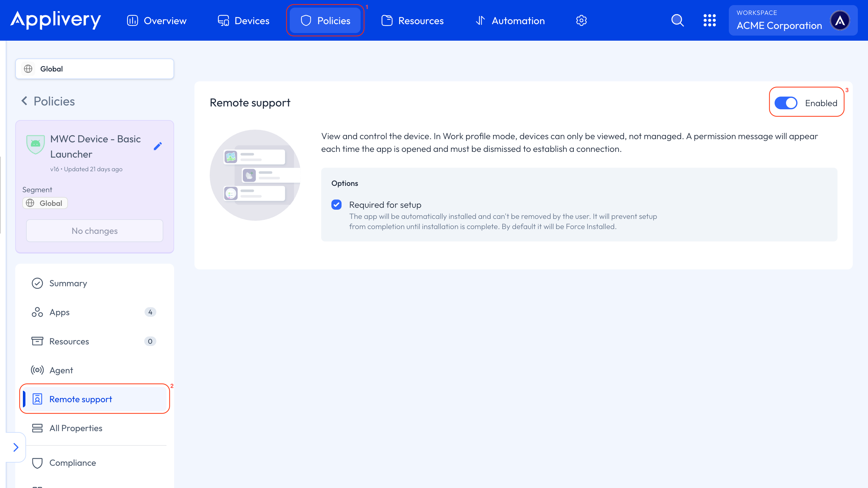Image resolution: width=868 pixels, height=488 pixels.
Task: Click the No changes button
Action: click(x=94, y=231)
